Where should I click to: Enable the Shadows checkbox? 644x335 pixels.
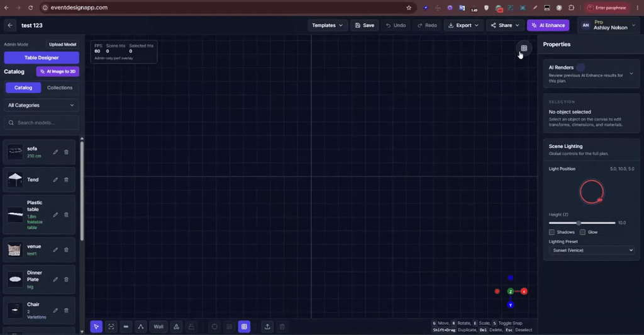[552, 232]
